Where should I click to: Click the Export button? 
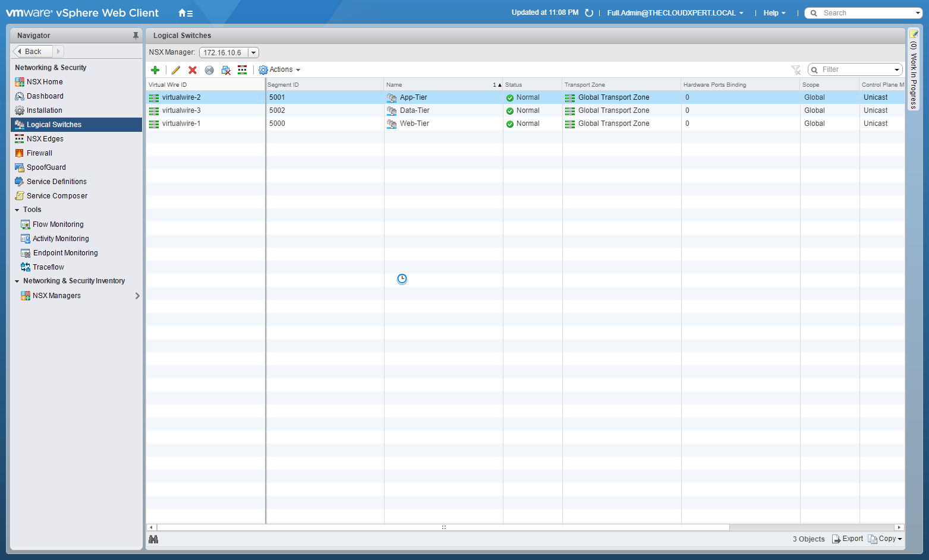848,539
